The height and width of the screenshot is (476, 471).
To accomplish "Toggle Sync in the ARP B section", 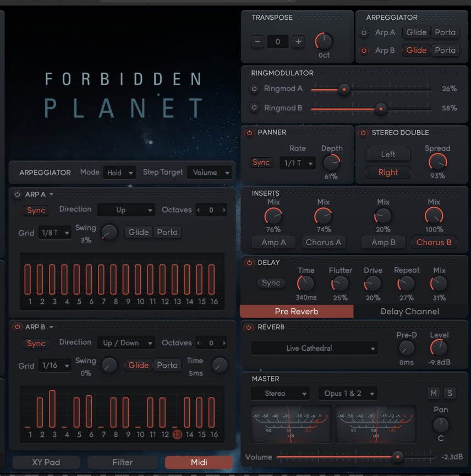I will pos(36,344).
